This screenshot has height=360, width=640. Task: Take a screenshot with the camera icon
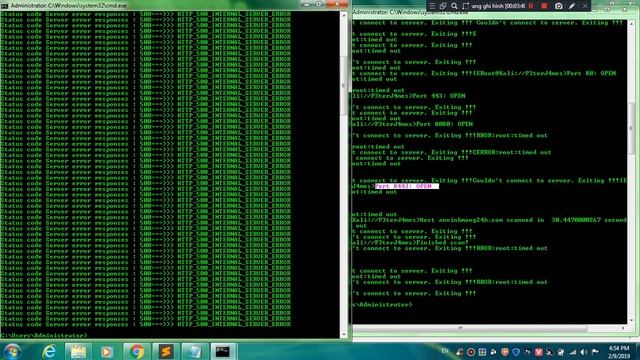pyautogui.click(x=559, y=6)
